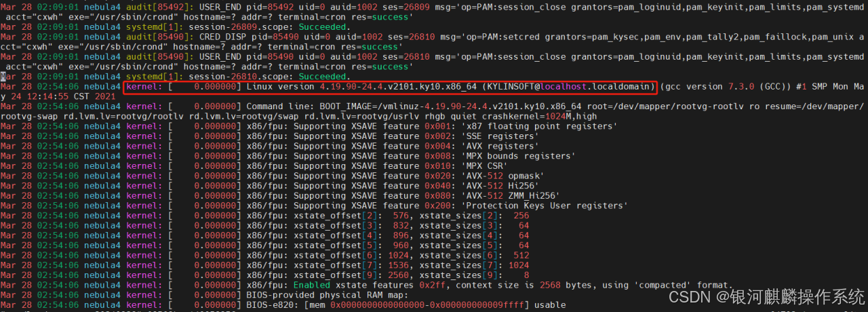Screen dimensions: 868x312
Task: Click the xstate_offset[5] value 960
Action: click(401, 246)
